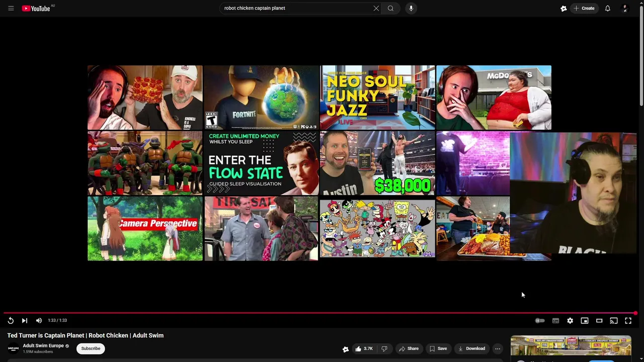
Task: Start voice search with microphone
Action: click(411, 8)
